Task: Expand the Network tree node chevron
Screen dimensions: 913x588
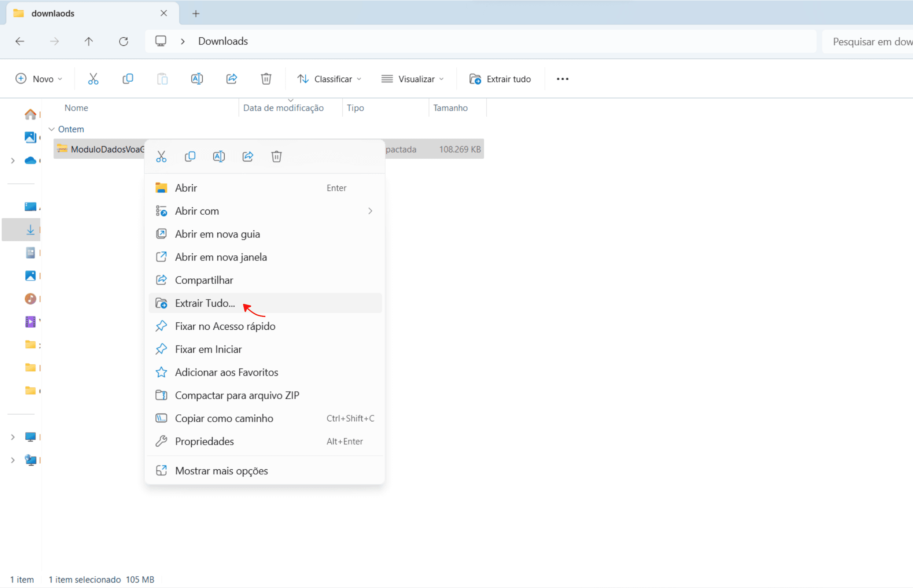Action: point(12,460)
